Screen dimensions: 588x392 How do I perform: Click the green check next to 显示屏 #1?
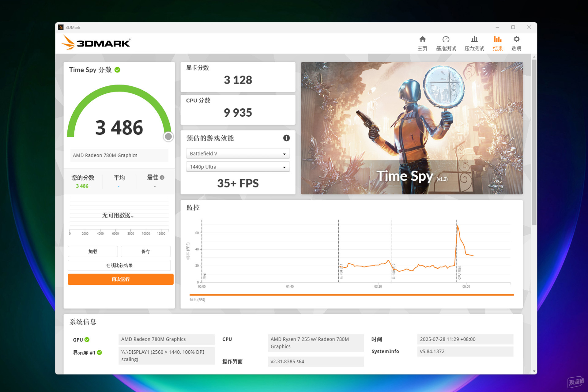point(100,352)
